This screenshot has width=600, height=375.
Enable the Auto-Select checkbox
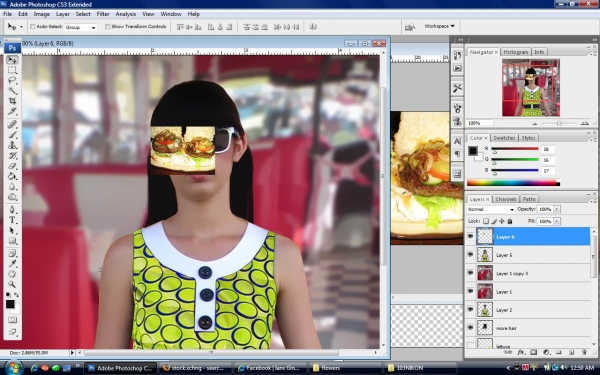[x=33, y=27]
